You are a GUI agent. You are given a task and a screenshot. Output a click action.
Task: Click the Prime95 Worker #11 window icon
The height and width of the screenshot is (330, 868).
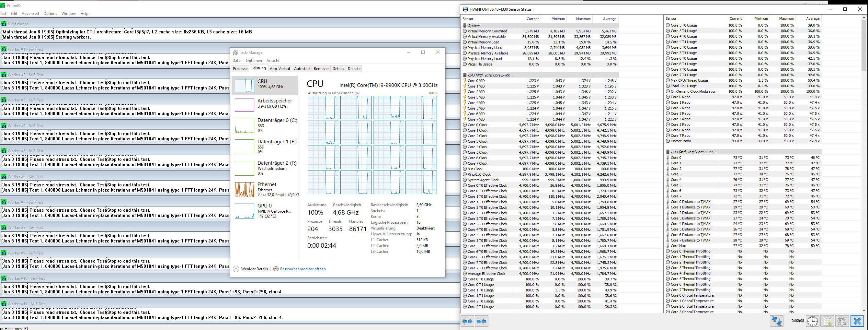click(4, 304)
